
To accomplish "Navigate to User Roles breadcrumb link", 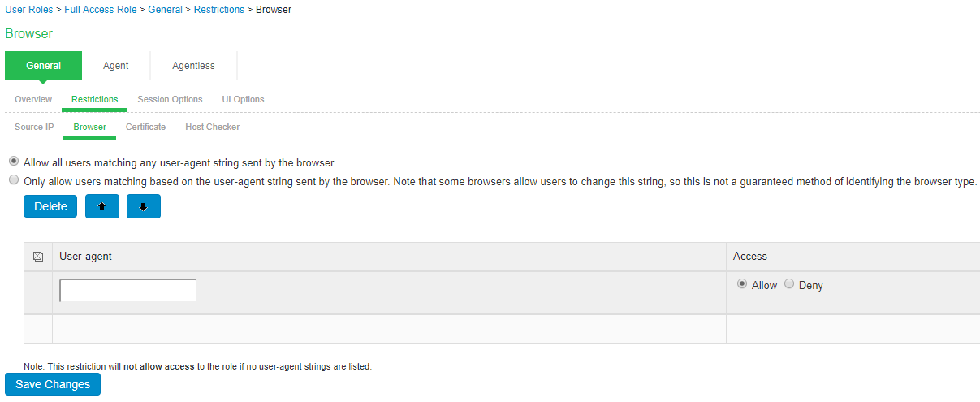I will click(x=30, y=10).
